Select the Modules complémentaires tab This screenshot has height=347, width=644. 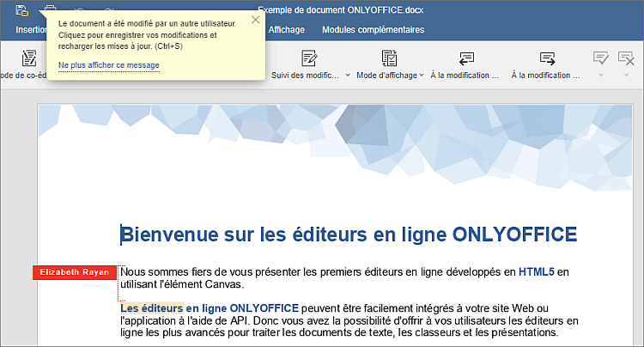click(373, 30)
